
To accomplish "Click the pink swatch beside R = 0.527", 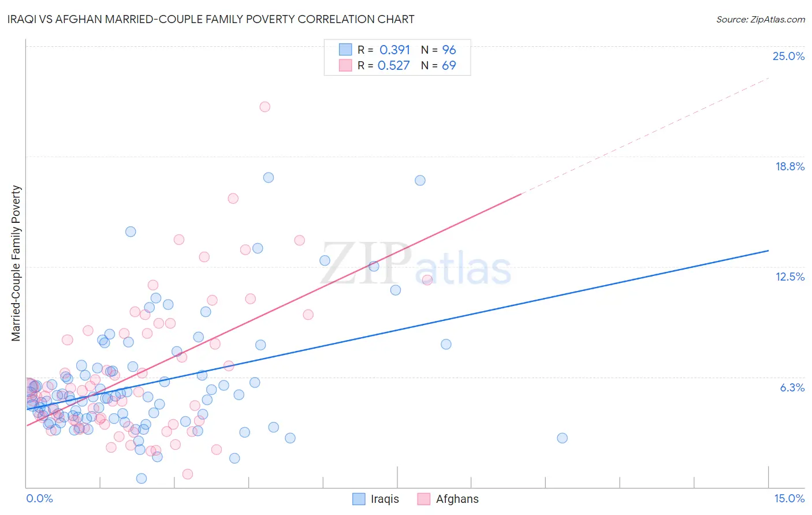I will coord(345,65).
